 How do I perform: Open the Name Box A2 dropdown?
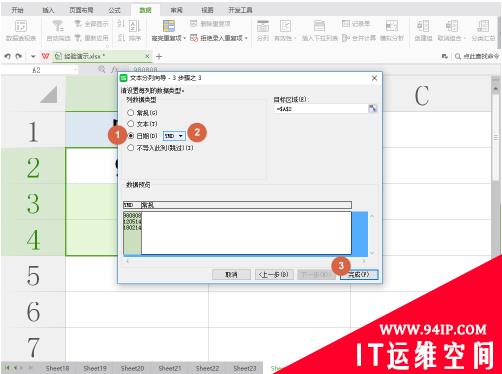coord(76,70)
